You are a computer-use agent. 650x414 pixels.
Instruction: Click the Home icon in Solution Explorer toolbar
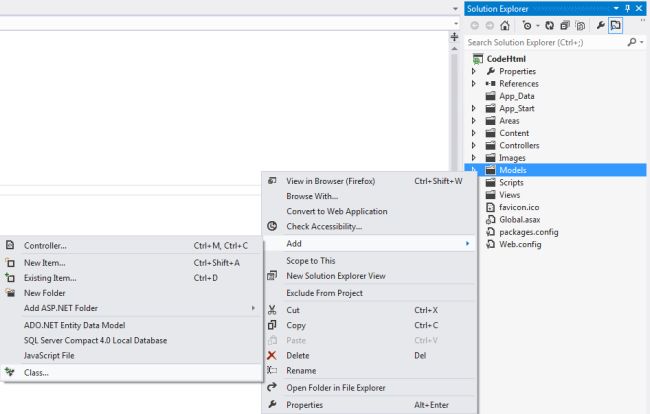pyautogui.click(x=504, y=26)
